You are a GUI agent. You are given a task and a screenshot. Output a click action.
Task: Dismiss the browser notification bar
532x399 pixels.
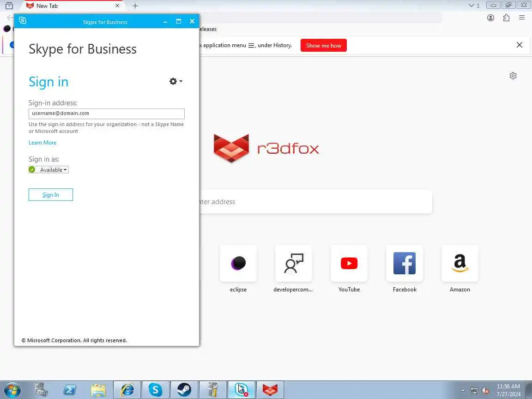[519, 45]
